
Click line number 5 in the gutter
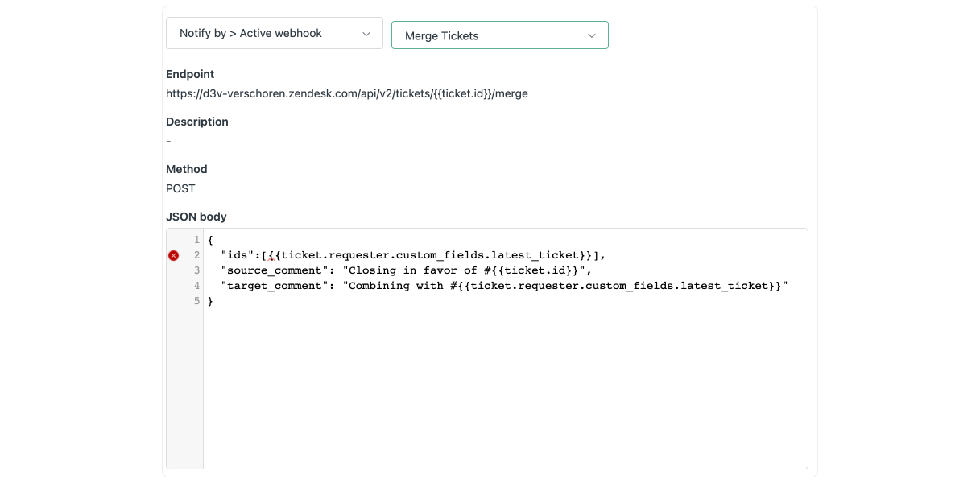(x=196, y=301)
